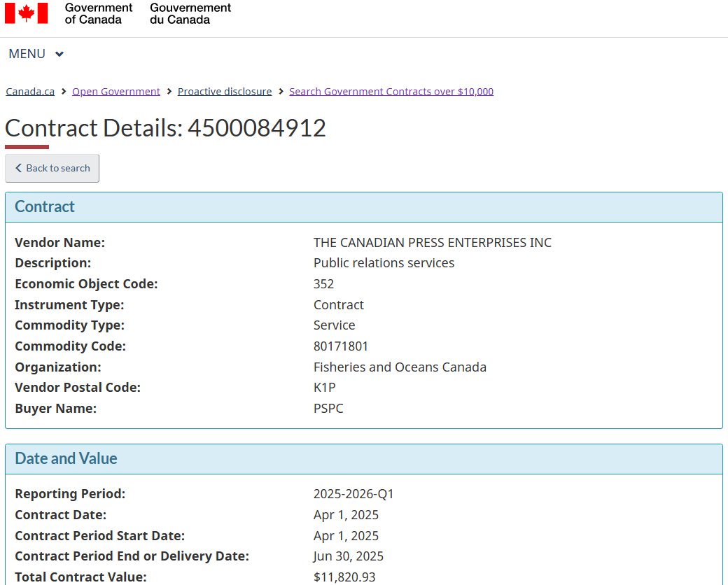Click the Contract Period End or Delivery Date: label
Image resolution: width=728 pixels, height=585 pixels.
132,556
